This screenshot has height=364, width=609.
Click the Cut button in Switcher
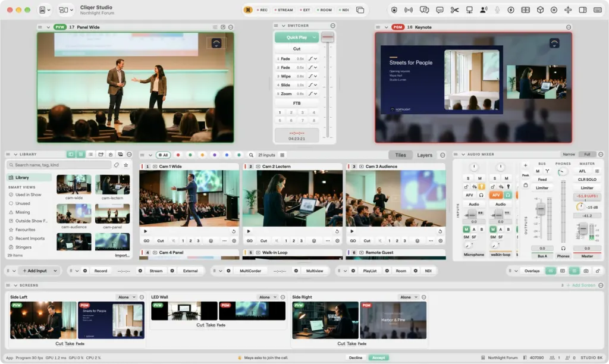click(297, 49)
